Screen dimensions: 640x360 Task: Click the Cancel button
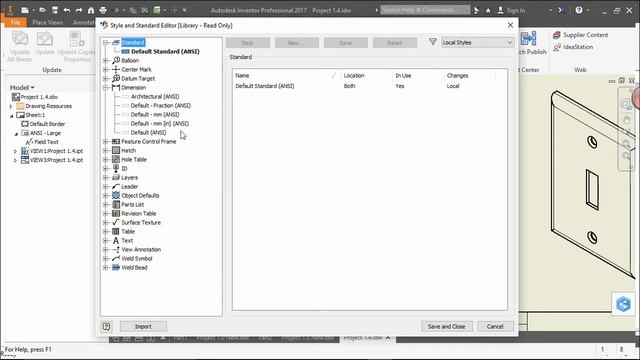pyautogui.click(x=495, y=327)
